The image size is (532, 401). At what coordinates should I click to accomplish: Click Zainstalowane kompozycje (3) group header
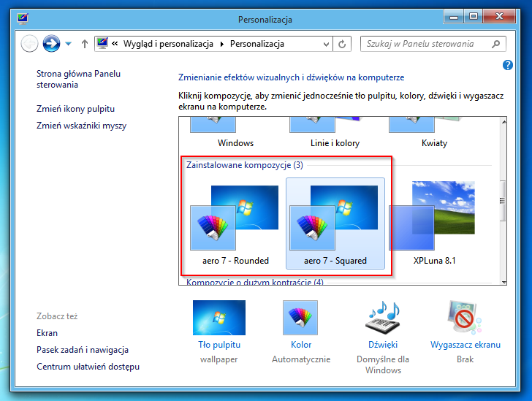click(x=245, y=165)
